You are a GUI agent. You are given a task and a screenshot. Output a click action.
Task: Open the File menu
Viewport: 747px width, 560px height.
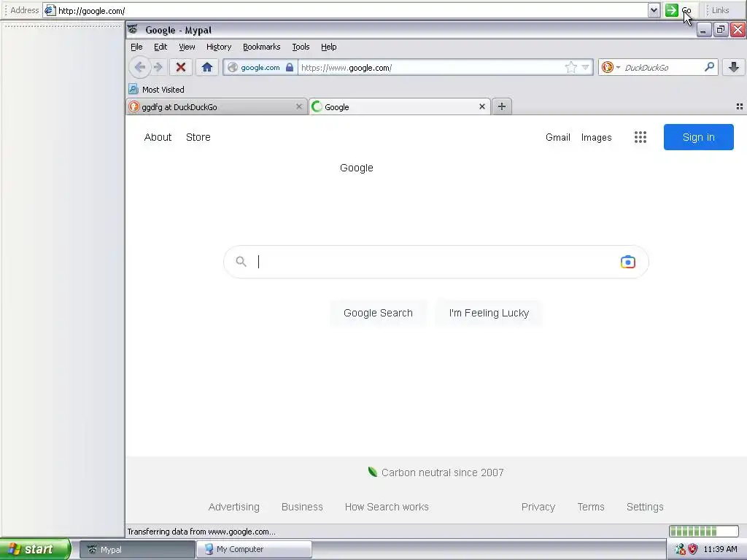click(136, 47)
